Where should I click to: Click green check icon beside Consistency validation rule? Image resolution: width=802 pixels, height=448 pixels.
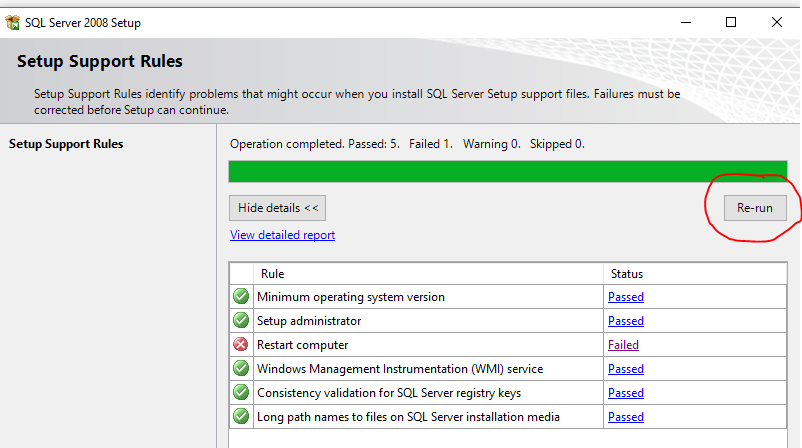241,392
